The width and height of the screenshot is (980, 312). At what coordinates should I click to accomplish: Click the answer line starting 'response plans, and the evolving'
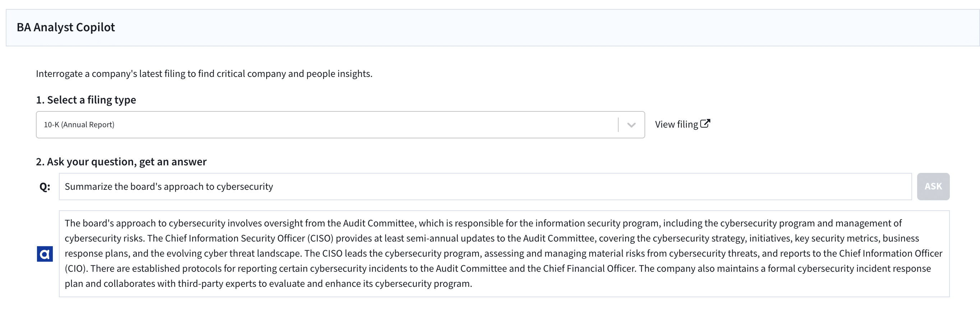click(x=503, y=253)
